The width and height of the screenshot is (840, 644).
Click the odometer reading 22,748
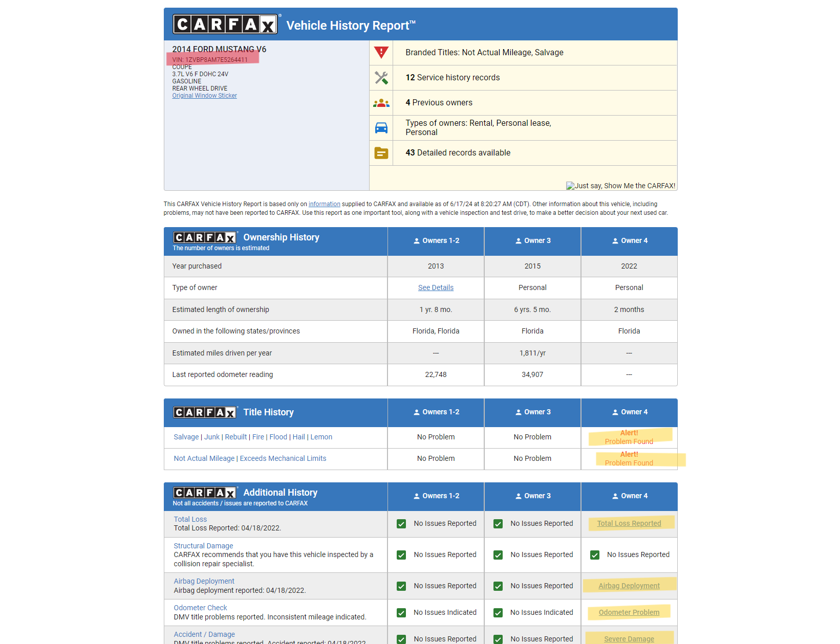coord(436,374)
